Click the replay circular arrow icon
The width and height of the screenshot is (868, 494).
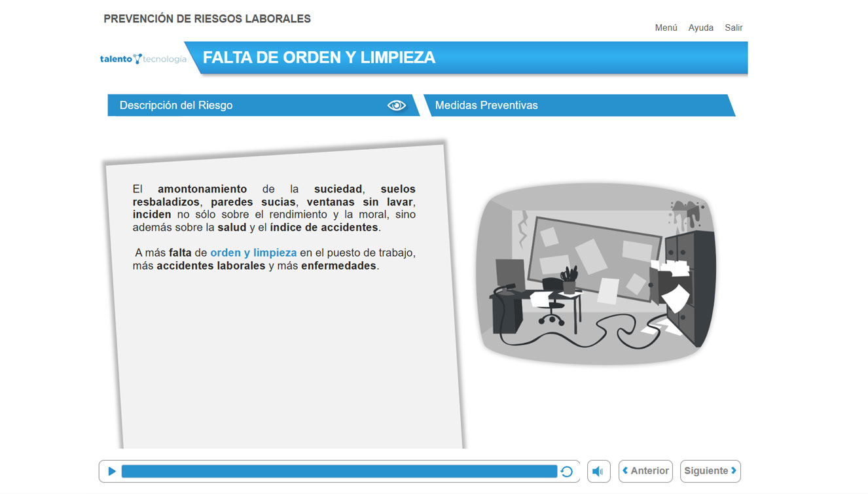tap(567, 472)
